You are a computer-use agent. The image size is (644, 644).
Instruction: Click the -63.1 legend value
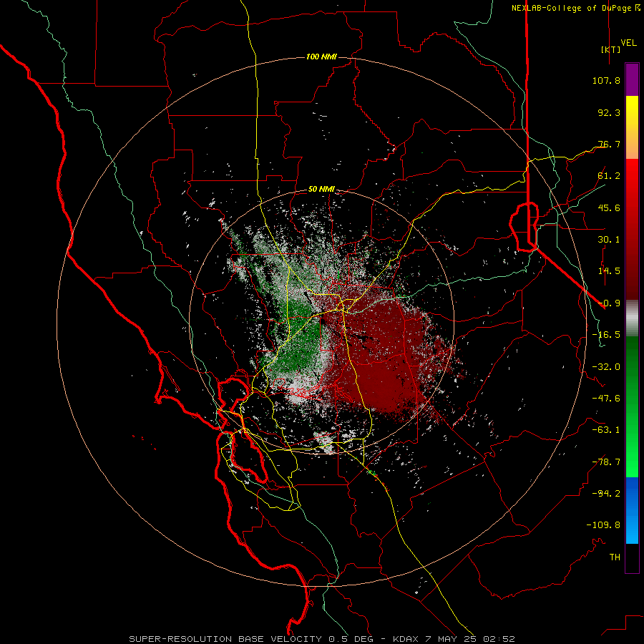[606, 430]
